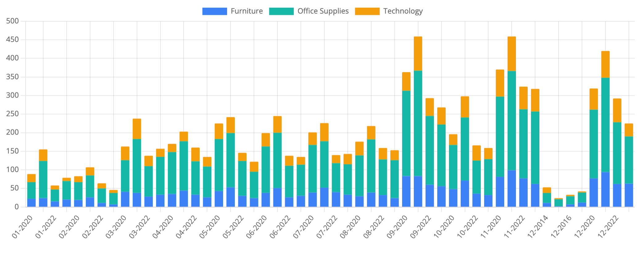The width and height of the screenshot is (644, 262).
Task: Select the Furniture segment of 11-2022 bar
Action: point(523,192)
